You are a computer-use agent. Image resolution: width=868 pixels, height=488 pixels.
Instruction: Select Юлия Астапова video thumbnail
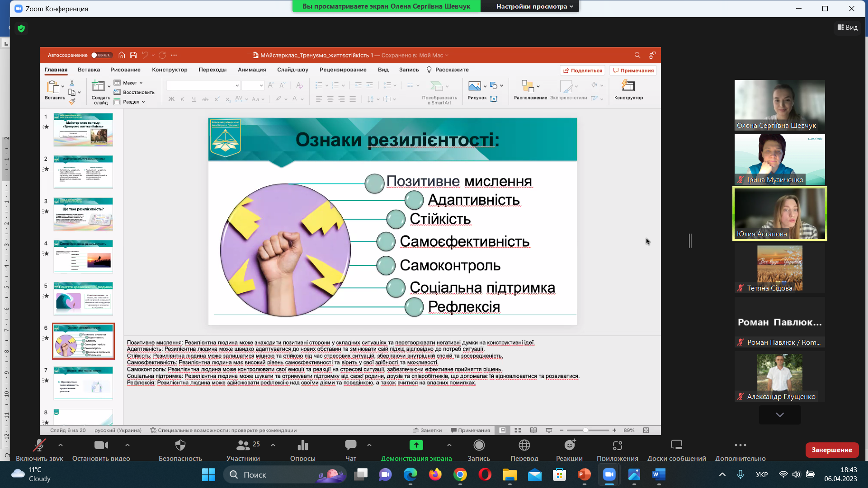tap(779, 213)
